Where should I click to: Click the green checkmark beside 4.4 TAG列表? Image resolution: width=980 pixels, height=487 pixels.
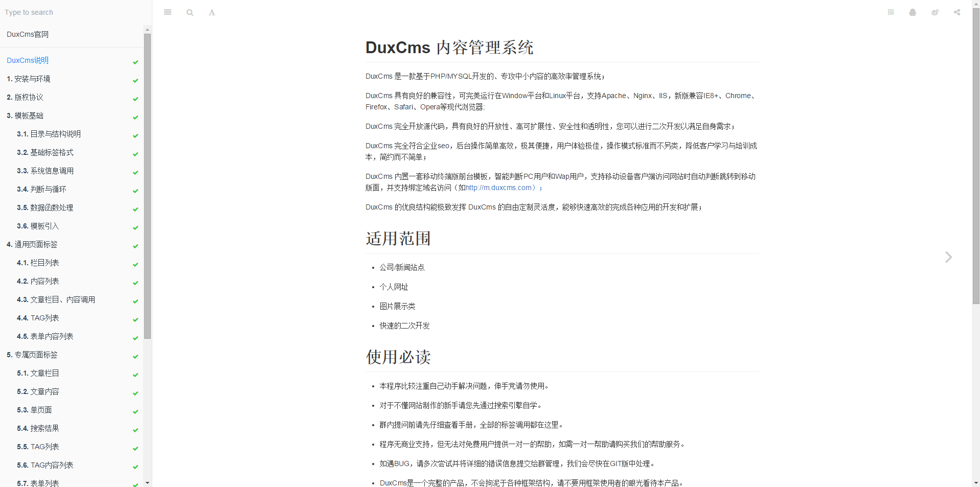[x=135, y=319]
